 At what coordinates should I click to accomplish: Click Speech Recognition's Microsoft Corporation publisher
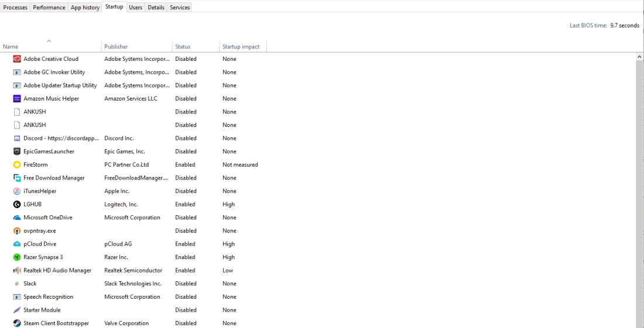pyautogui.click(x=132, y=297)
